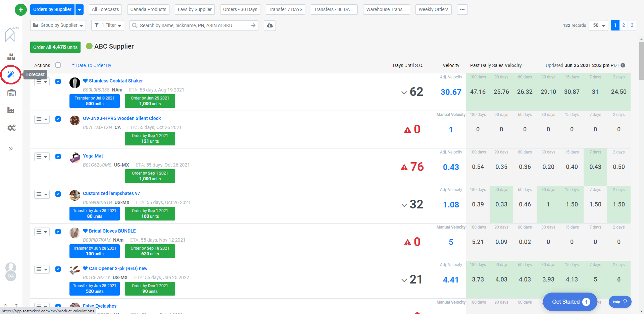Click the cloud download export icon
Image resolution: width=644 pixels, height=314 pixels.
tap(270, 25)
